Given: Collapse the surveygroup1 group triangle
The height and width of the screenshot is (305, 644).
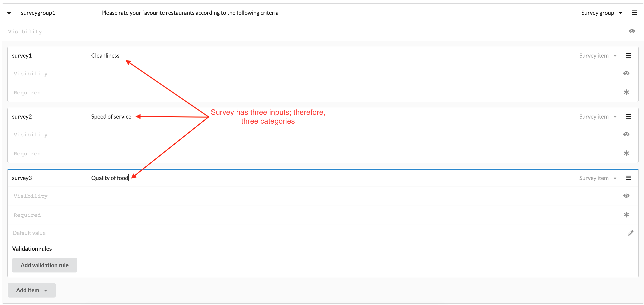Looking at the screenshot, I should [x=9, y=13].
